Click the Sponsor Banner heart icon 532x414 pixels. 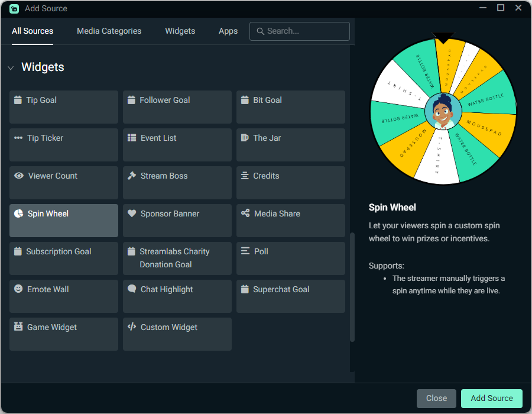click(x=132, y=214)
